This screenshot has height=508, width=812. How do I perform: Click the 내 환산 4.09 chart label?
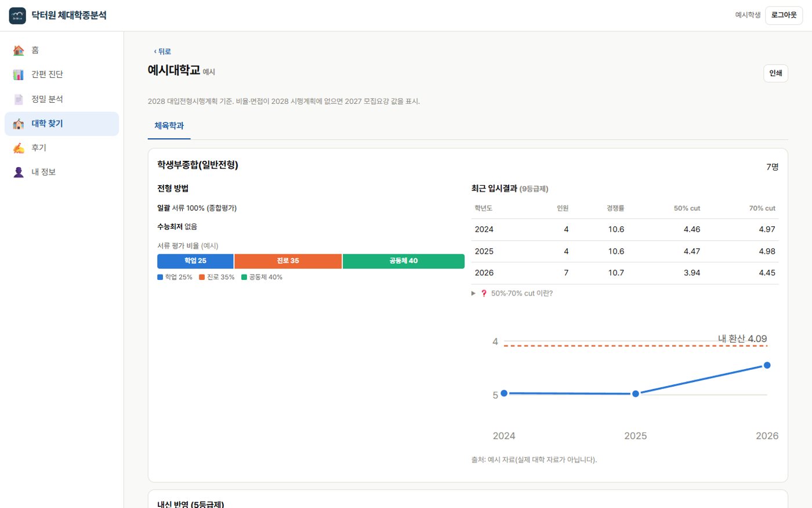pyautogui.click(x=742, y=338)
